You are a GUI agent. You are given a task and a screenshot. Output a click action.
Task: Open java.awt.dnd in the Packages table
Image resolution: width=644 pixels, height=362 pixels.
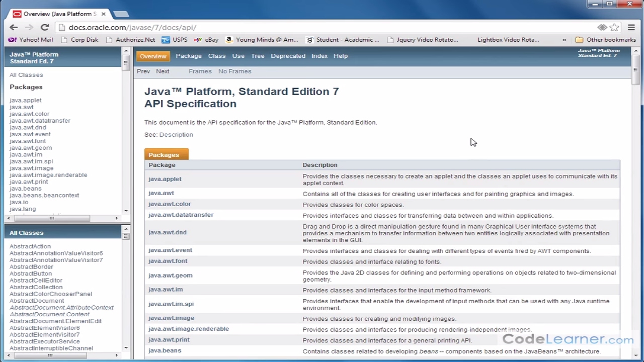168,233
